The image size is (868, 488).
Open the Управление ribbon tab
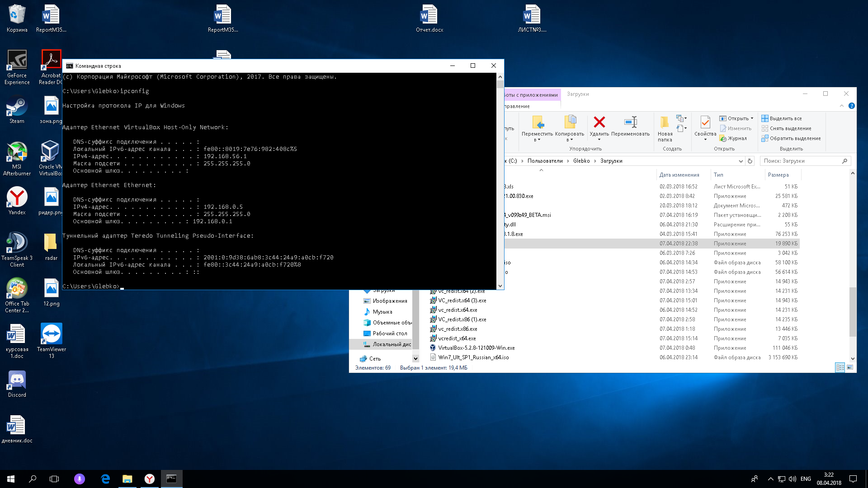517,106
